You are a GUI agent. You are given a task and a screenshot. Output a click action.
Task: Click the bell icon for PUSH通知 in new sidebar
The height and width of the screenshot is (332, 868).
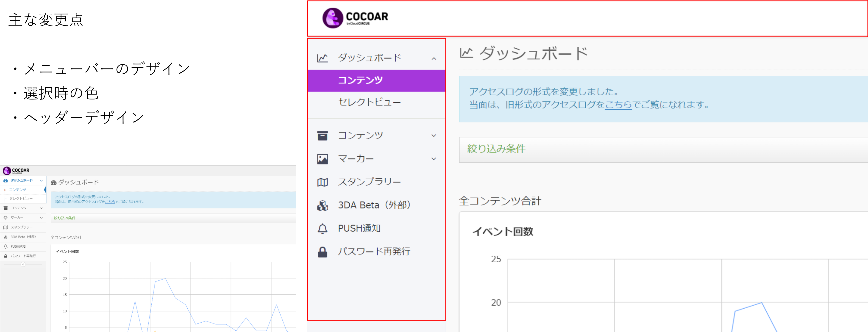click(322, 229)
